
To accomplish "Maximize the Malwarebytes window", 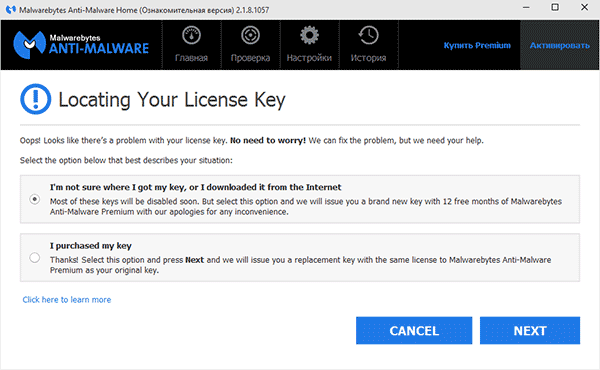I will click(x=555, y=7).
